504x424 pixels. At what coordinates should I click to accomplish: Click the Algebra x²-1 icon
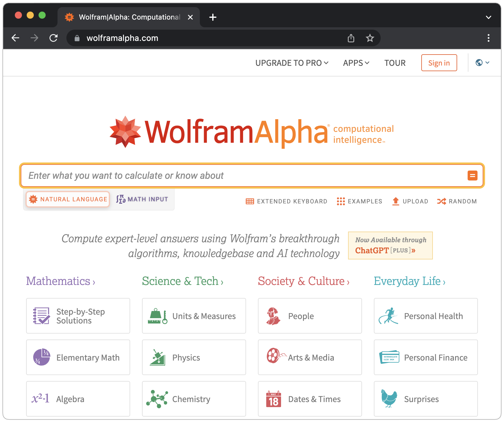pos(40,399)
